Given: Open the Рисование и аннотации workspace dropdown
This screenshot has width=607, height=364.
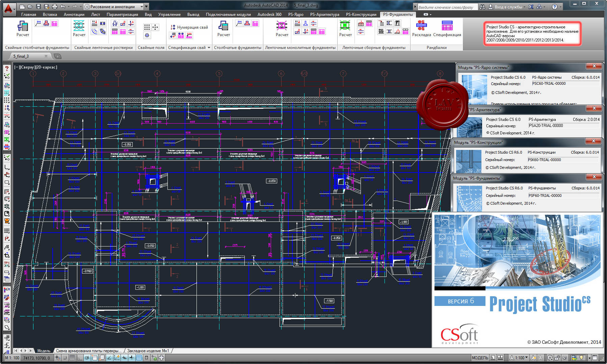Looking at the screenshot, I should point(114,6).
